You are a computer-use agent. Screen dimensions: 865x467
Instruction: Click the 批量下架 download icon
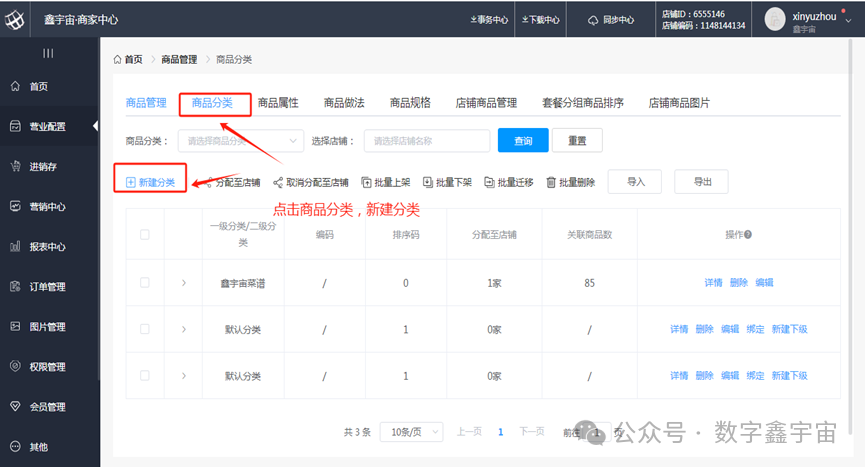(428, 182)
